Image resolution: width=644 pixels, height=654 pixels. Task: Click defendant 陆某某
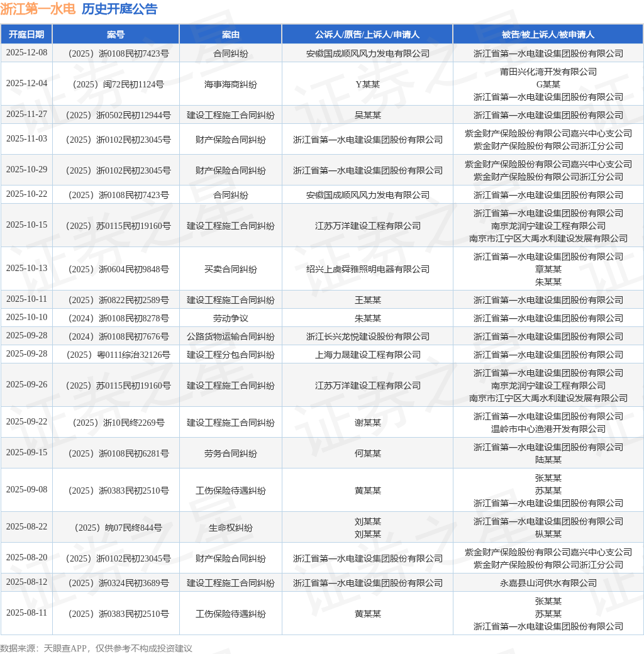tap(548, 460)
